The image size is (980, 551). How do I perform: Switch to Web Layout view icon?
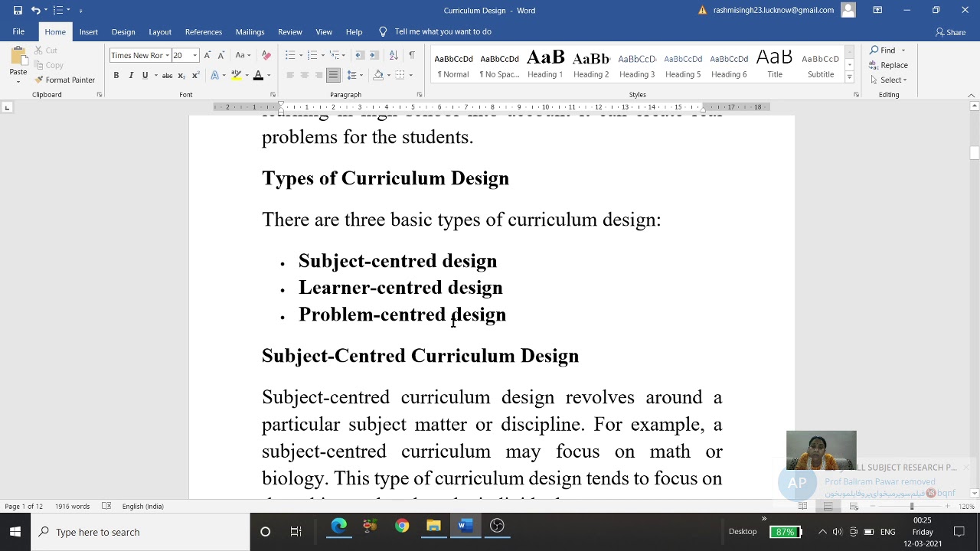click(854, 507)
